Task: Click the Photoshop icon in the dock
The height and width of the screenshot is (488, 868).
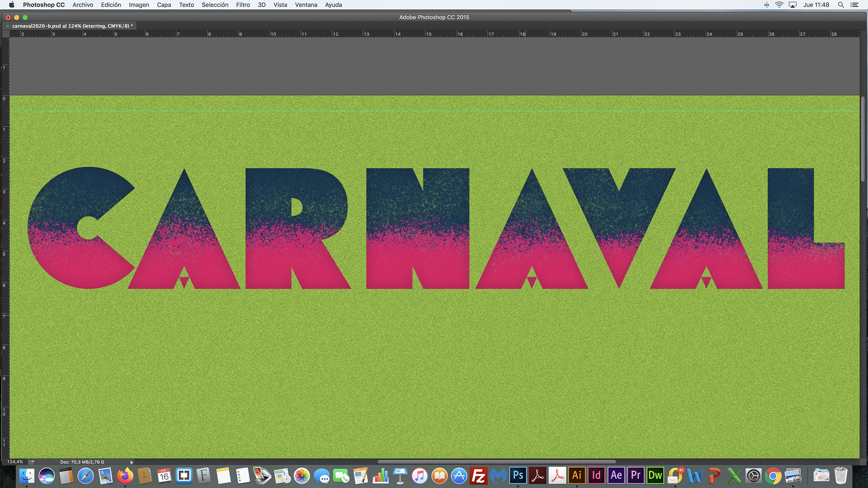Action: (x=518, y=475)
